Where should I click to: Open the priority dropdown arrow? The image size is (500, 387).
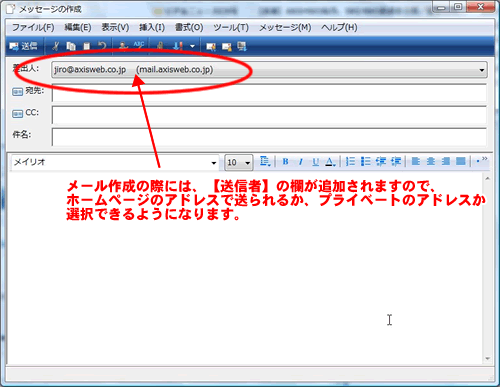192,46
